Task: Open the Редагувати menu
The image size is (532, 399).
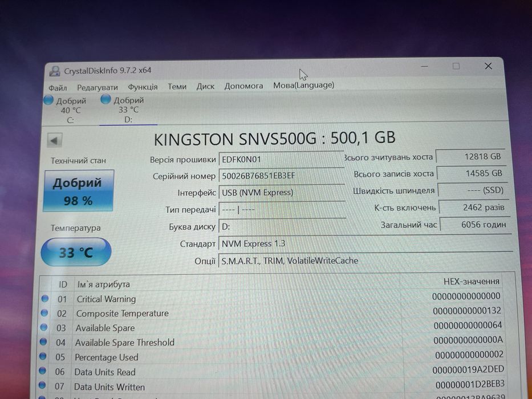Action: [98, 88]
